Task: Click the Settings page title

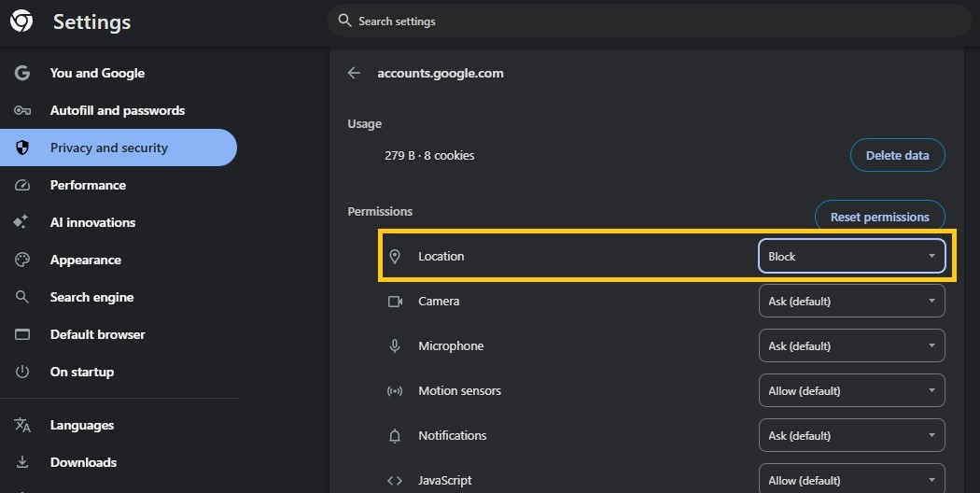Action: (x=91, y=21)
